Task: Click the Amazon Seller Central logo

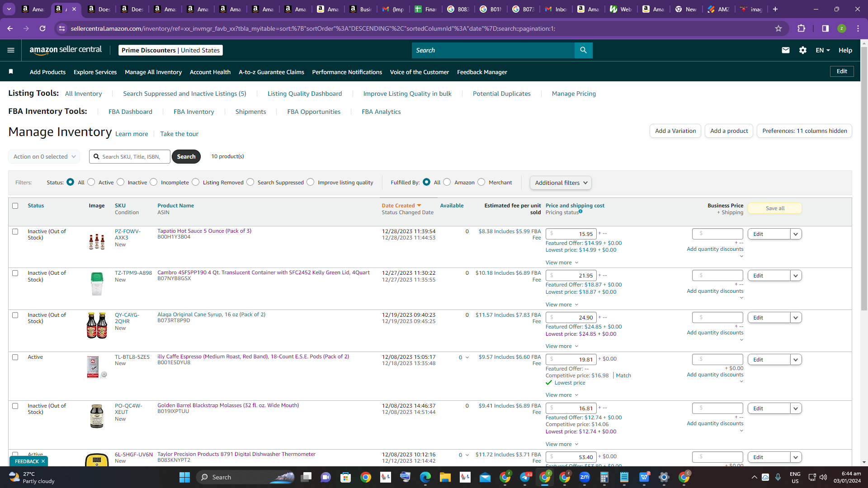Action: coord(66,50)
